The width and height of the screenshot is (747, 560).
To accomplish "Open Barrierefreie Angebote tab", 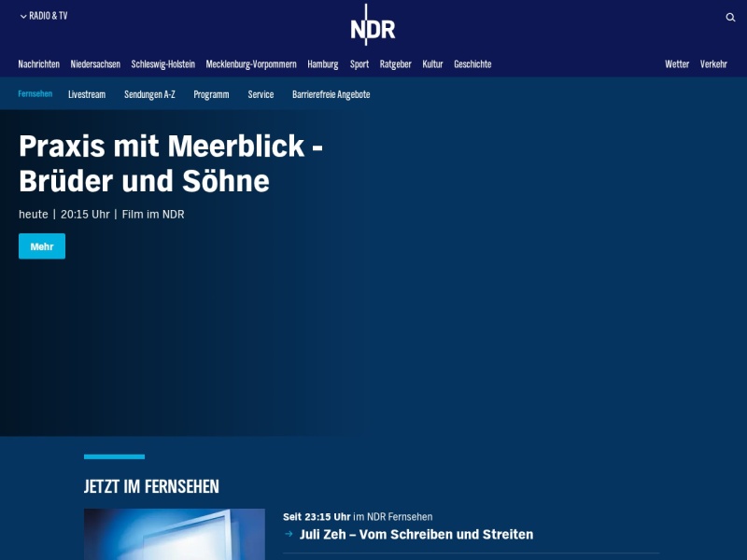I will click(331, 95).
